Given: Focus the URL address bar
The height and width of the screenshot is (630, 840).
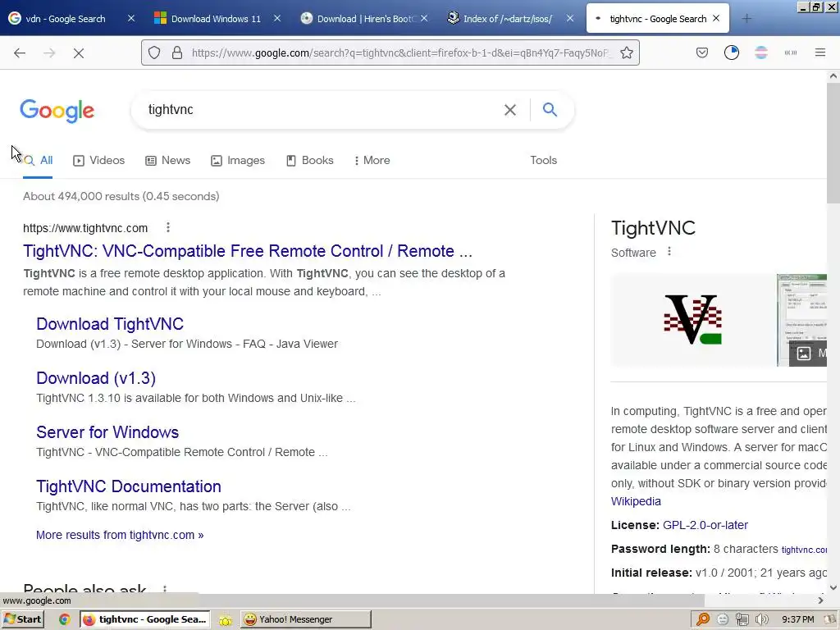Looking at the screenshot, I should (x=399, y=52).
